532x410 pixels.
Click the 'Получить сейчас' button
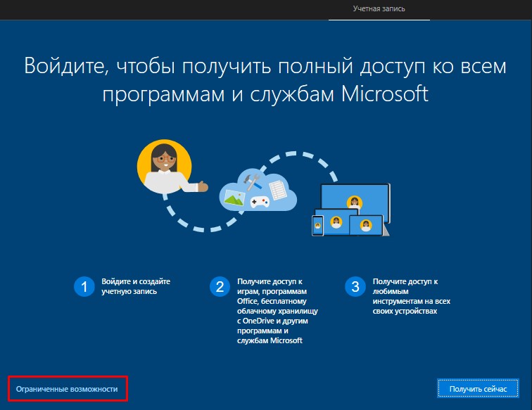tap(478, 389)
